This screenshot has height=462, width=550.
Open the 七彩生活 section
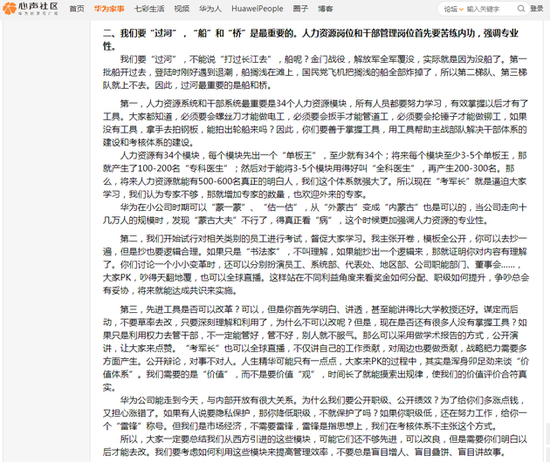[x=149, y=9]
